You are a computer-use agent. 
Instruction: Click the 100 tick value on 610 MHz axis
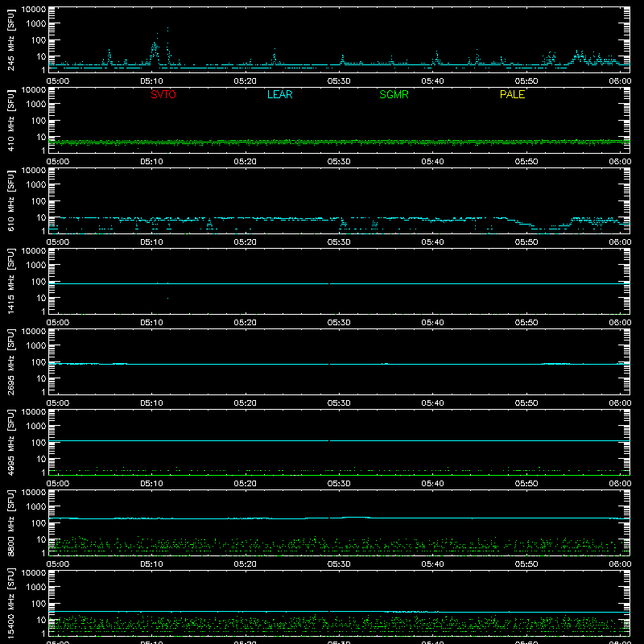39,201
